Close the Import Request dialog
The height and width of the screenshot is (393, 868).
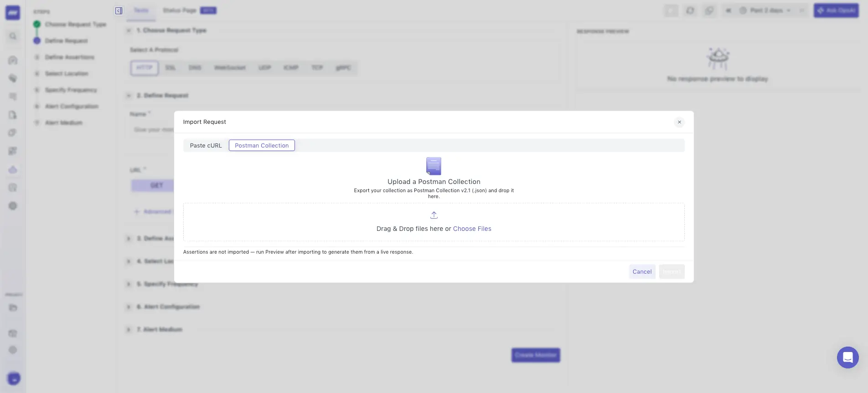click(679, 122)
